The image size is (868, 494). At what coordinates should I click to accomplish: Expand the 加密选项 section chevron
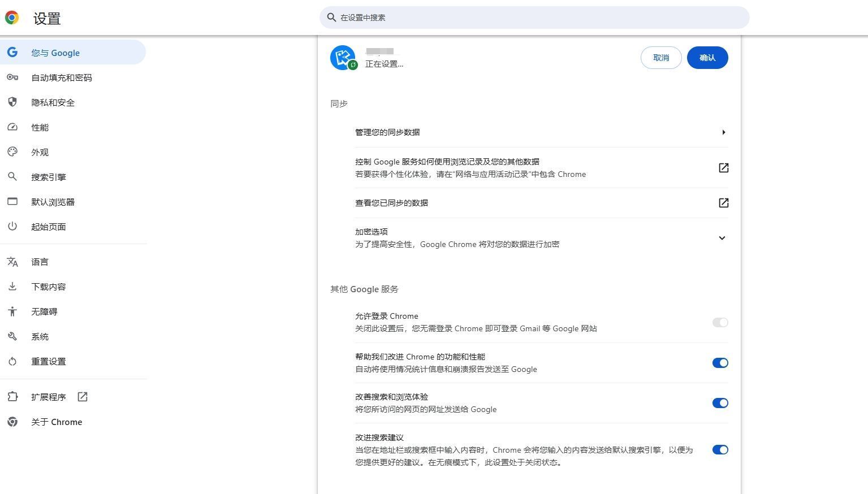[x=722, y=238]
